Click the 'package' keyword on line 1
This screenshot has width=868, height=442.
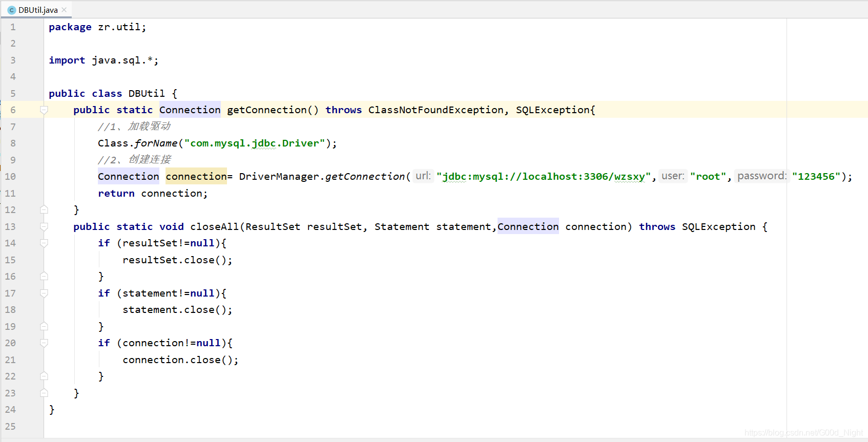[70, 27]
